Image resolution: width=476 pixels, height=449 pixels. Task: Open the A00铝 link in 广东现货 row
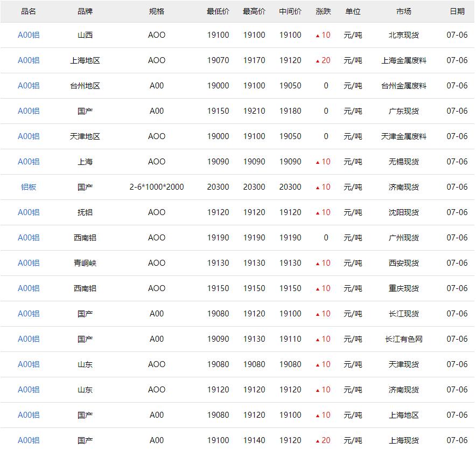click(29, 111)
